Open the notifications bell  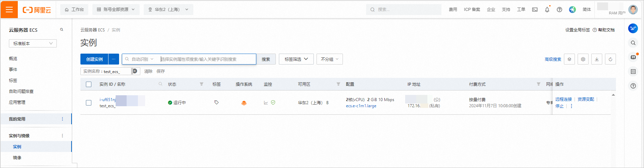click(547, 10)
